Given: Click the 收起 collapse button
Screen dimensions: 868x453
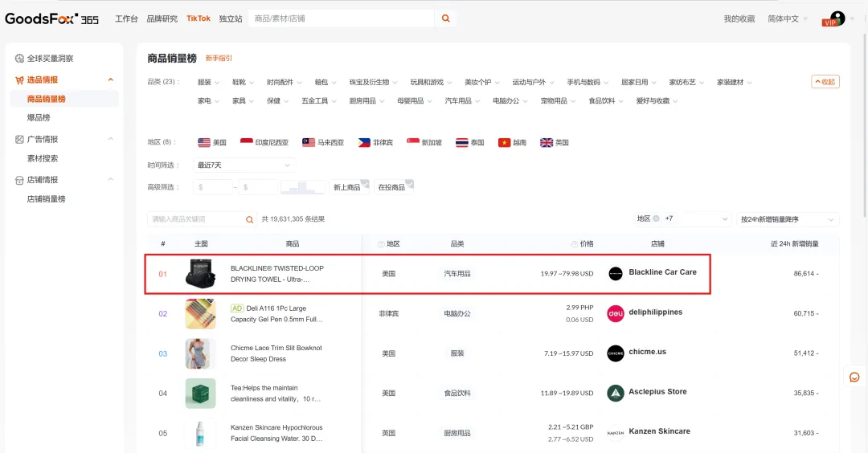Looking at the screenshot, I should pyautogui.click(x=825, y=82).
